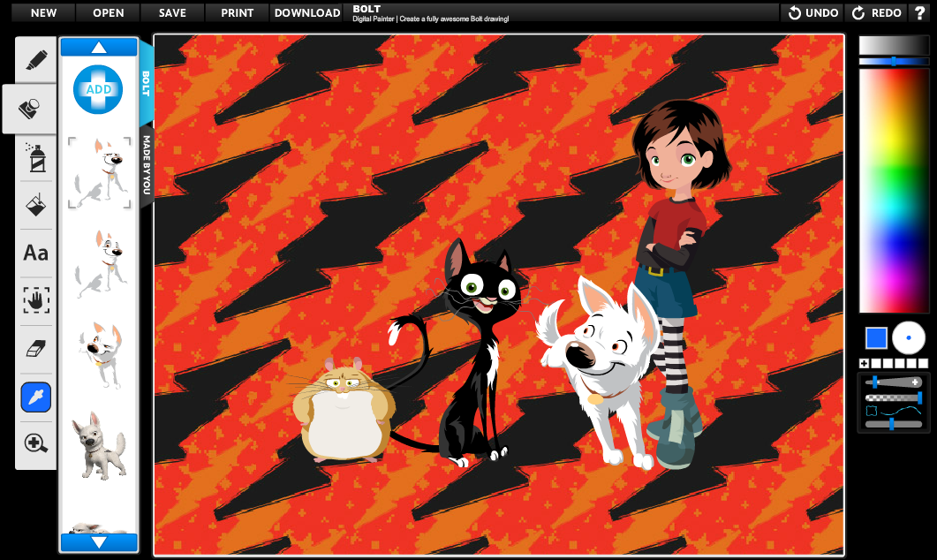Pick the second standing Bolt sticker
Image resolution: width=937 pixels, height=560 pixels.
[x=101, y=265]
